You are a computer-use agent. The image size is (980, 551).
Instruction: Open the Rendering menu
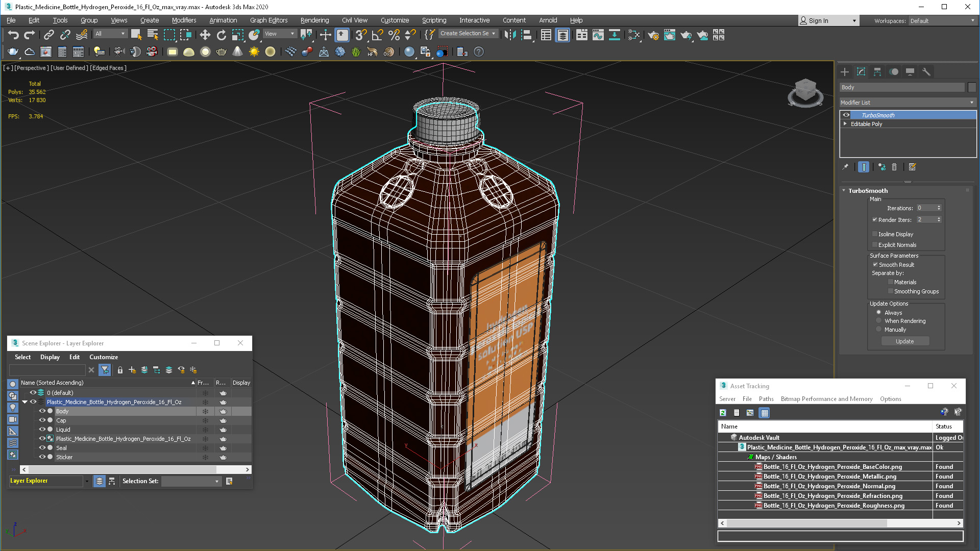click(314, 20)
